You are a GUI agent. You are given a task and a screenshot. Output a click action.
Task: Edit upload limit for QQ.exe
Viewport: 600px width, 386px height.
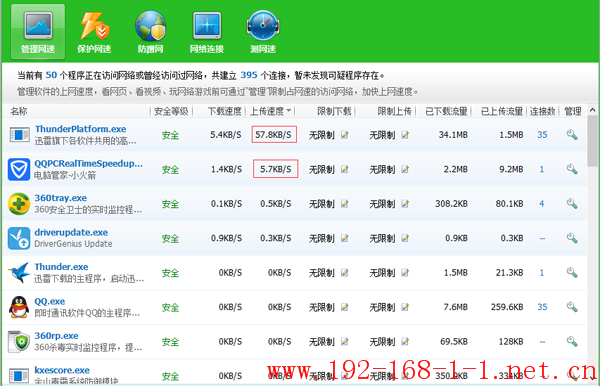tap(405, 307)
